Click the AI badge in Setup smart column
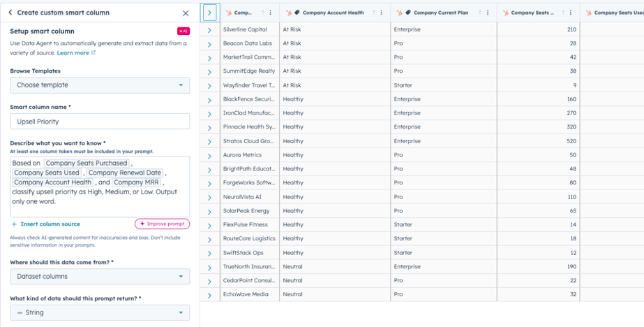The width and height of the screenshot is (644, 327). (183, 31)
